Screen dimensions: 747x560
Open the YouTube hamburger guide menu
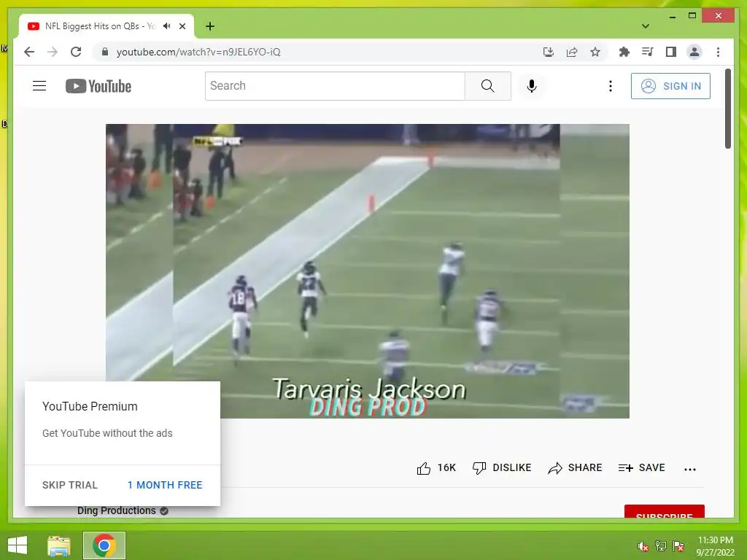pyautogui.click(x=39, y=86)
